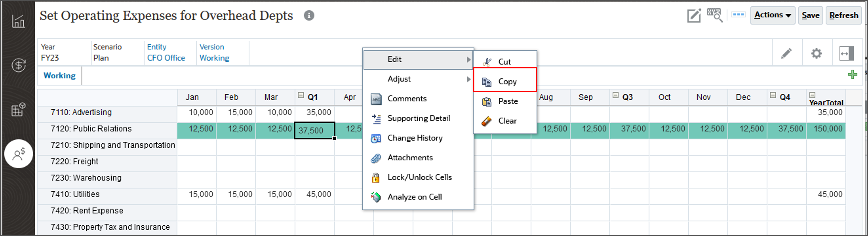Image resolution: width=868 pixels, height=236 pixels.
Task: Click the blue ellipsis icon left of Actions
Action: coord(739,15)
